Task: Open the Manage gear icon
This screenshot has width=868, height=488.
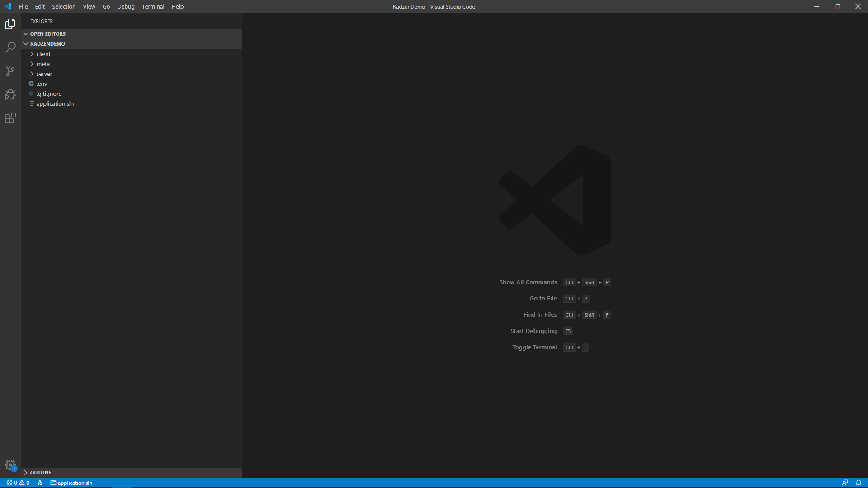Action: (x=10, y=465)
